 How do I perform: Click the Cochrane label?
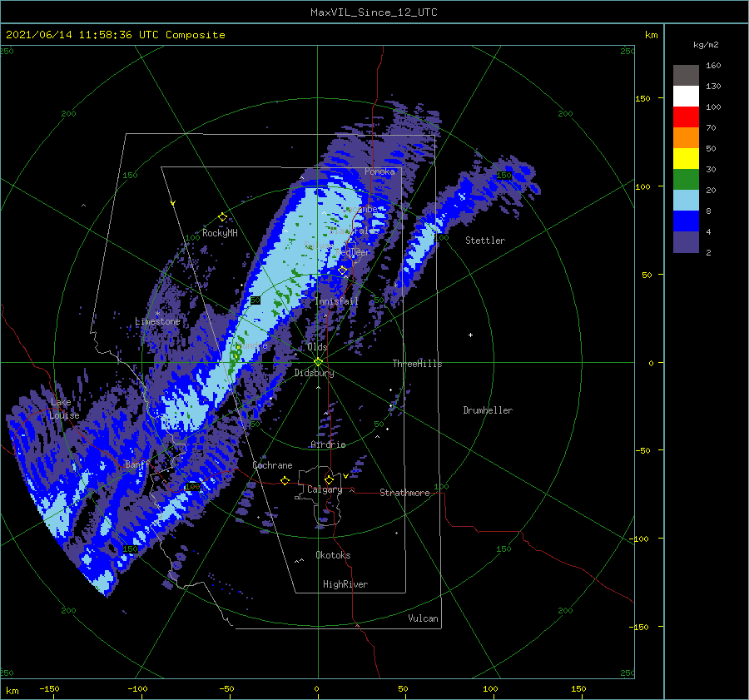(x=272, y=465)
